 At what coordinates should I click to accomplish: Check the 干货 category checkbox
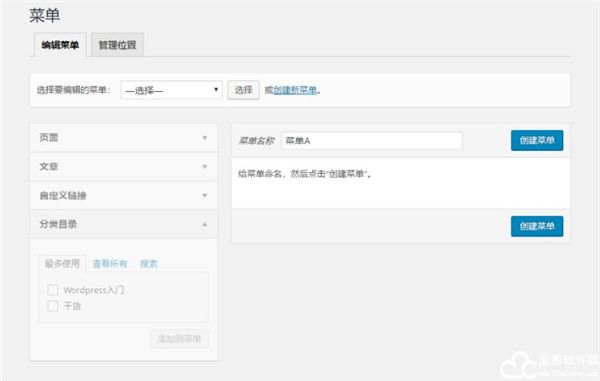click(53, 306)
